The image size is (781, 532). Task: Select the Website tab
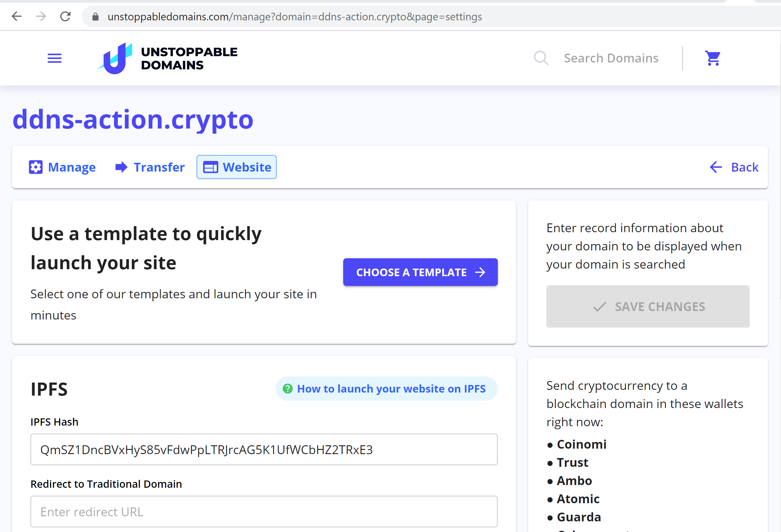(237, 167)
